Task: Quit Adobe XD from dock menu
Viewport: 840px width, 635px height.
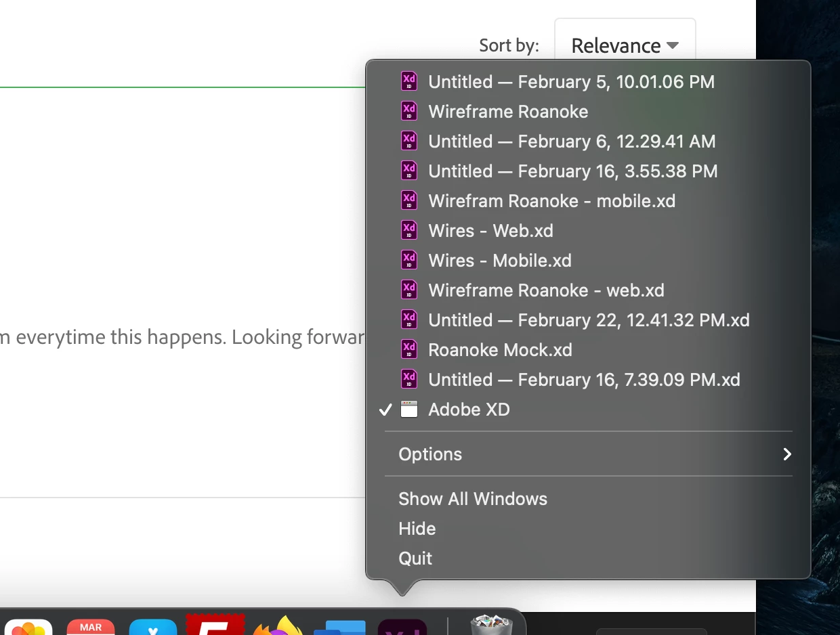Action: click(588, 559)
